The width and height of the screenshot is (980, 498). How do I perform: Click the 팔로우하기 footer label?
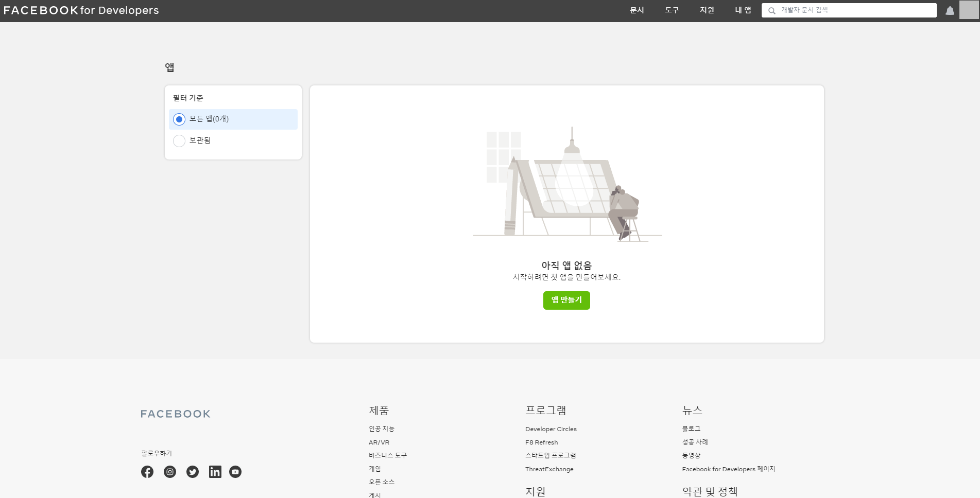tap(157, 453)
